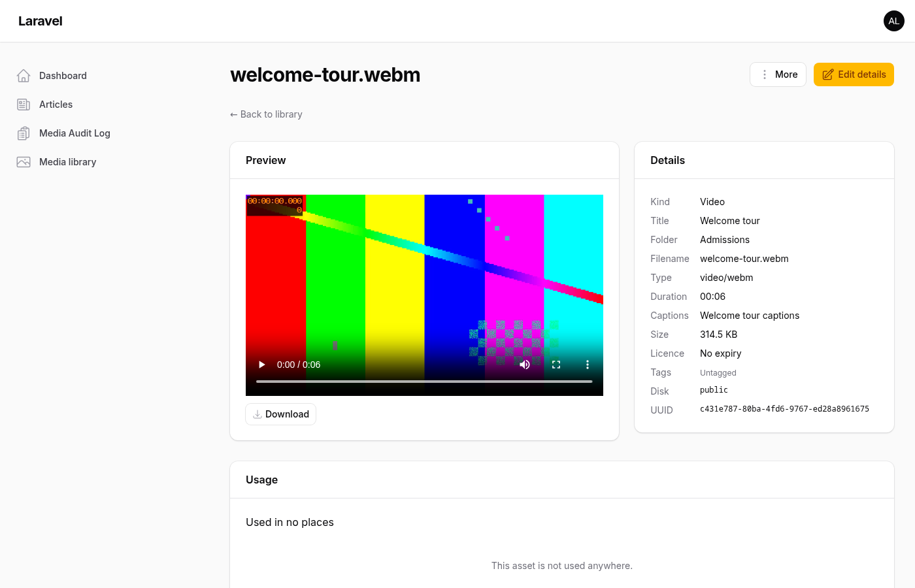
Task: Click the Media library image icon
Action: pyautogui.click(x=24, y=162)
